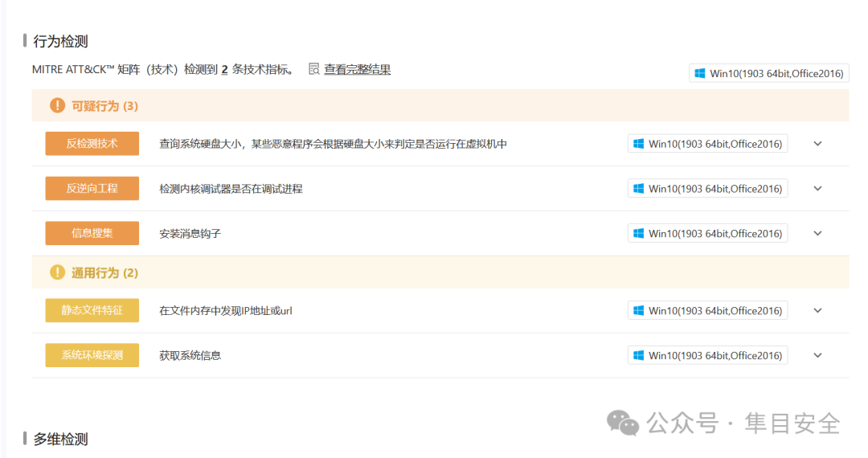Click the warning icon next to 可疑行为 (3)
This screenshot has width=868, height=458.
57,105
